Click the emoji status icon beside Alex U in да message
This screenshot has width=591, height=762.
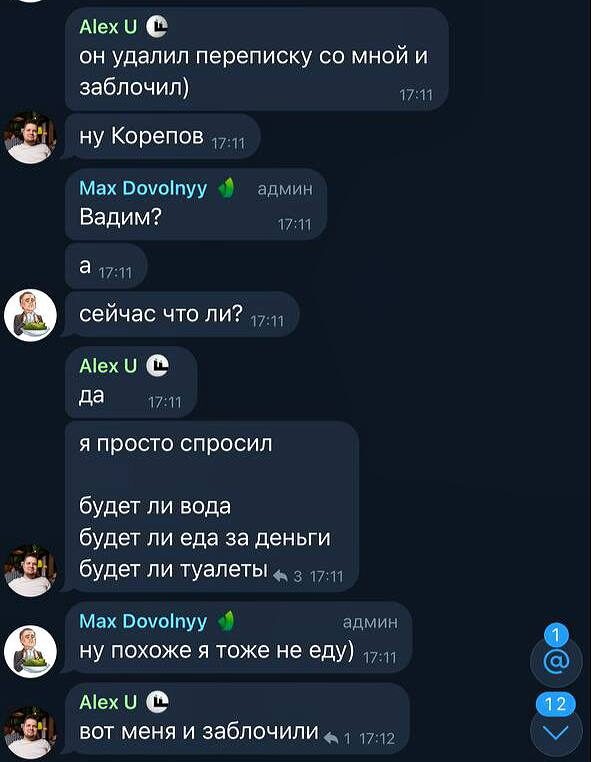point(157,365)
